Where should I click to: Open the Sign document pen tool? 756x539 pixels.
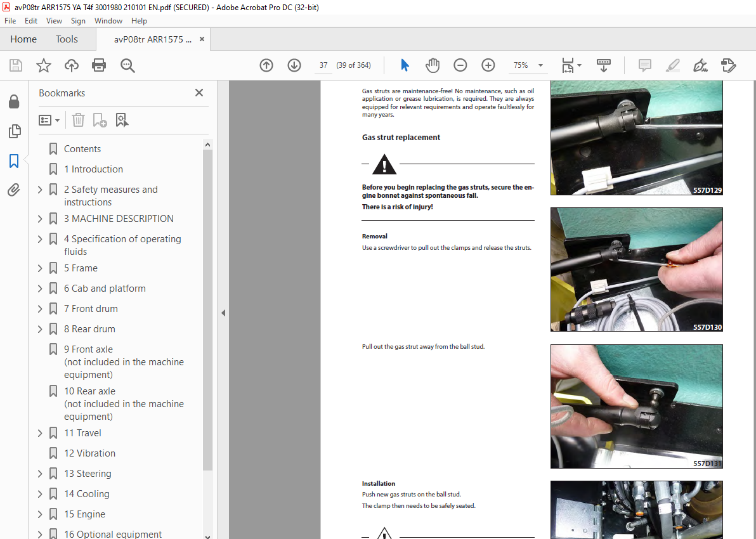tap(700, 65)
